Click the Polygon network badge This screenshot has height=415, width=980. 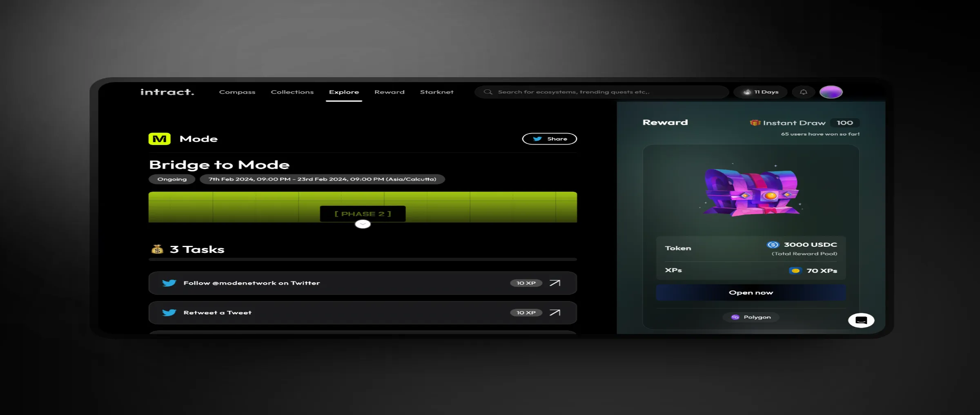coord(751,317)
